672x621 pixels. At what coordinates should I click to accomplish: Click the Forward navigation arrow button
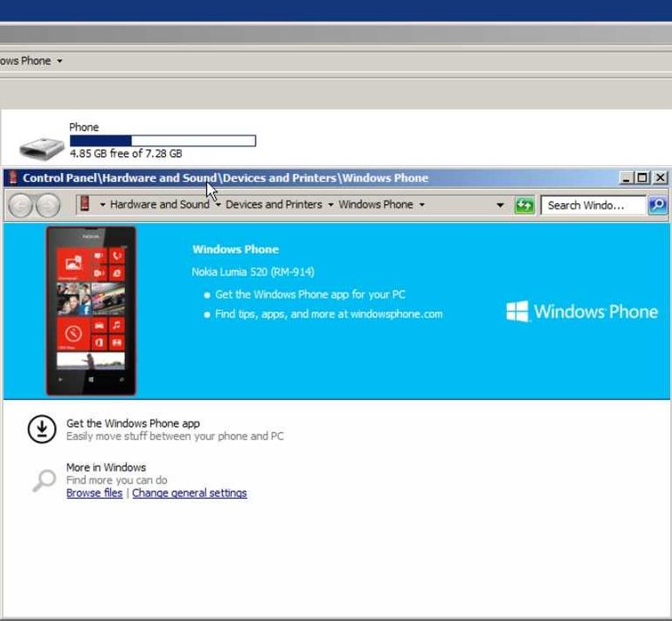48,206
